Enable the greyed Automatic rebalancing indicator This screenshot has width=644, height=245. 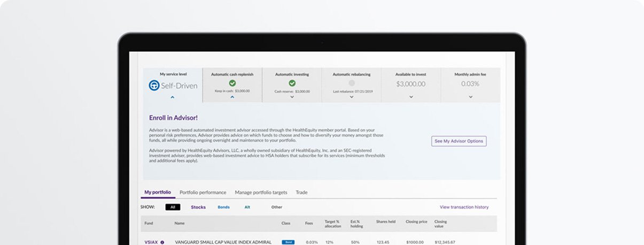click(x=351, y=83)
